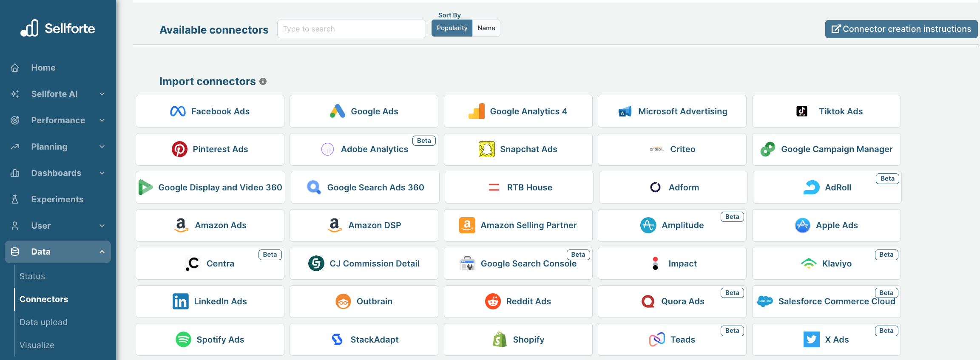The width and height of the screenshot is (980, 360).
Task: Click the Microsoft Advertising logo icon
Action: (625, 111)
